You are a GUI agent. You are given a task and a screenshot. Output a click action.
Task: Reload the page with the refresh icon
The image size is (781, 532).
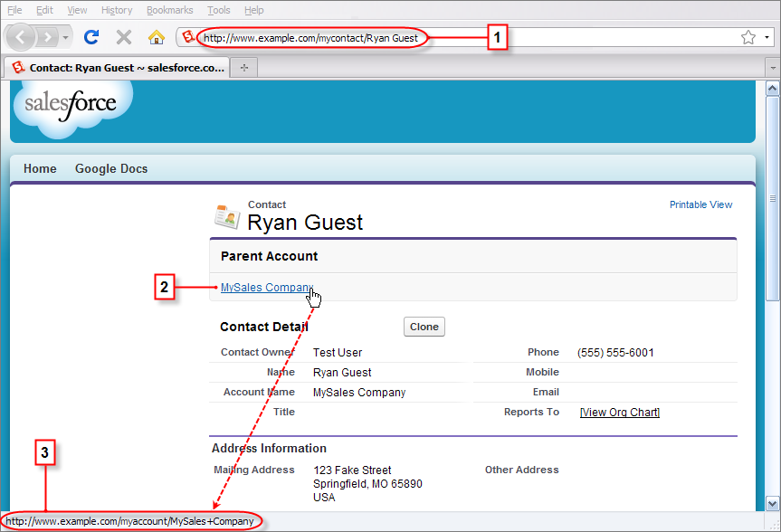pyautogui.click(x=90, y=36)
